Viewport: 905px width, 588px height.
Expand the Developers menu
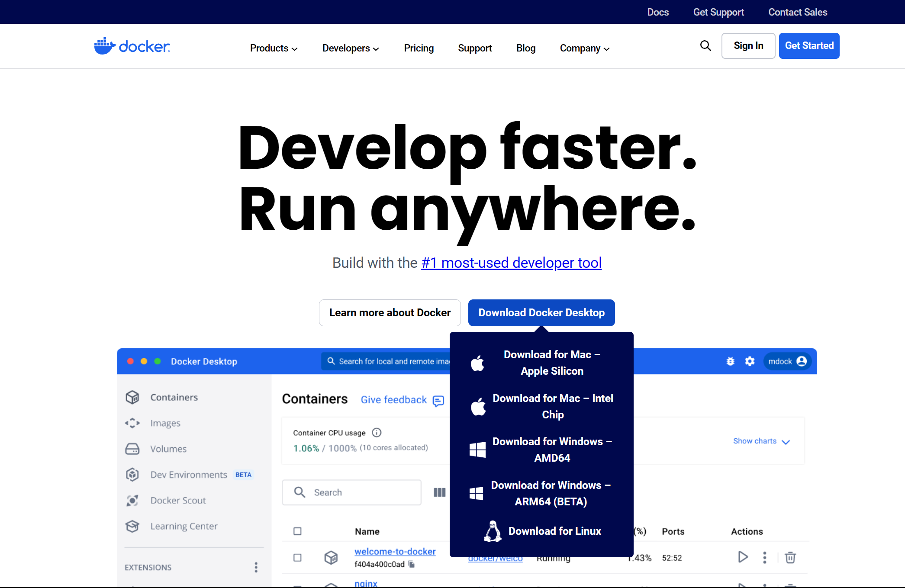pyautogui.click(x=351, y=48)
